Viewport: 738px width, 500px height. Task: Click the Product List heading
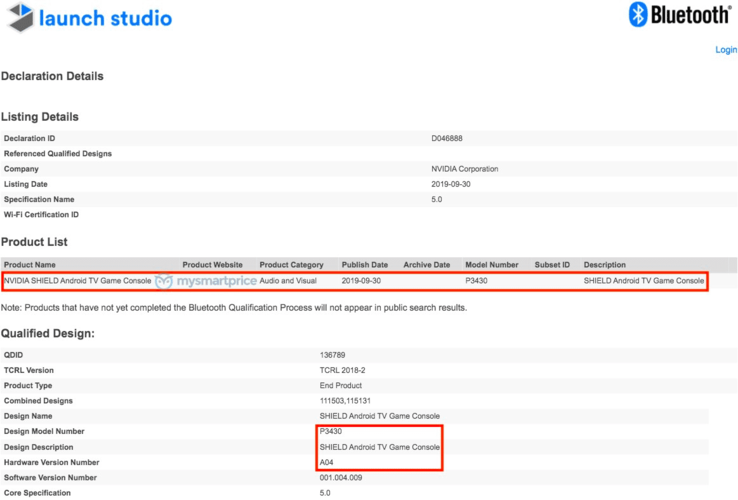tap(34, 242)
